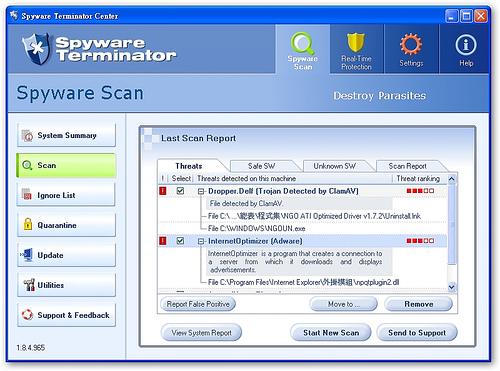Viewport: 500px width, 371px height.
Task: Select the Uninstall.lnk file entry
Action: (314, 216)
